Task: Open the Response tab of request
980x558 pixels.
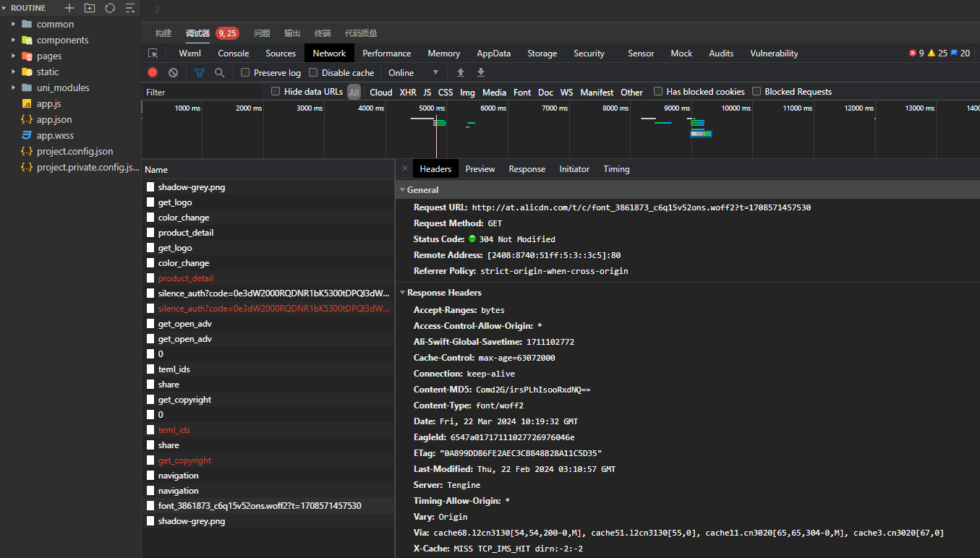Action: pyautogui.click(x=527, y=168)
